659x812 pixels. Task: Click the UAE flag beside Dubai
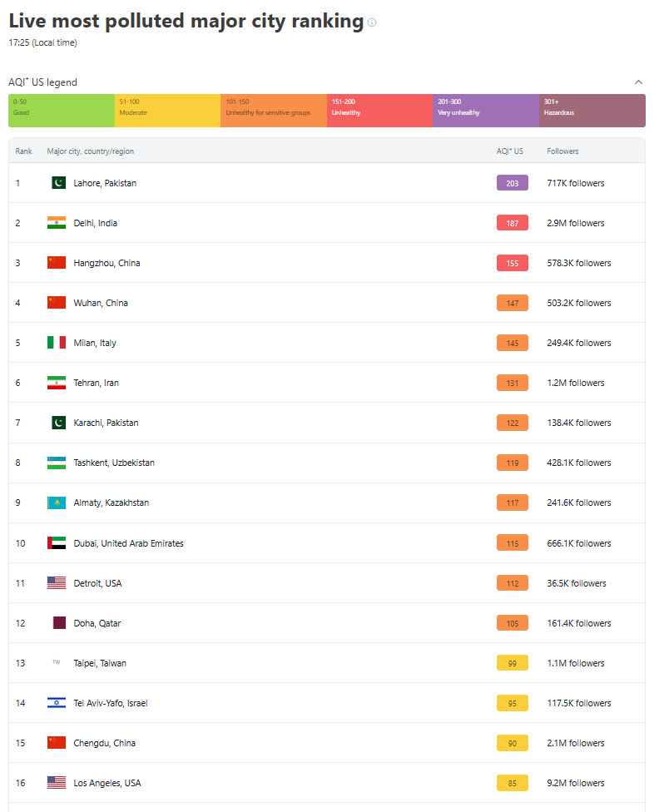(57, 543)
